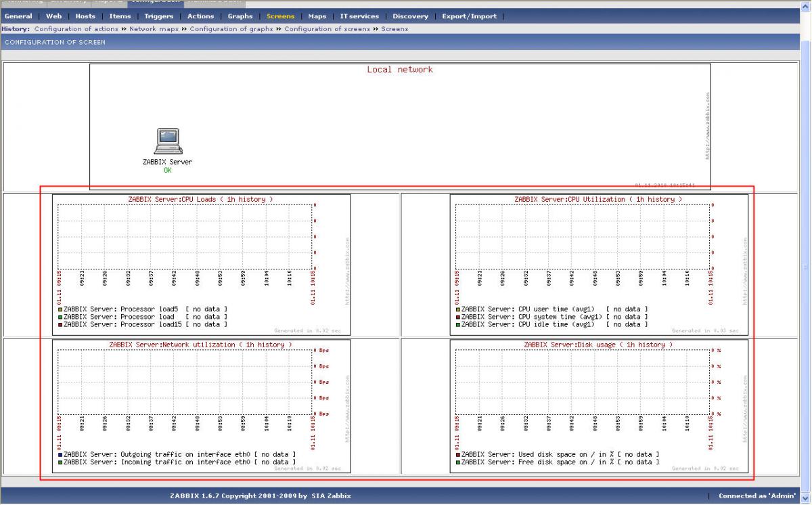Go to the IT services page
Image resolution: width=812 pixels, height=505 pixels.
pyautogui.click(x=359, y=16)
